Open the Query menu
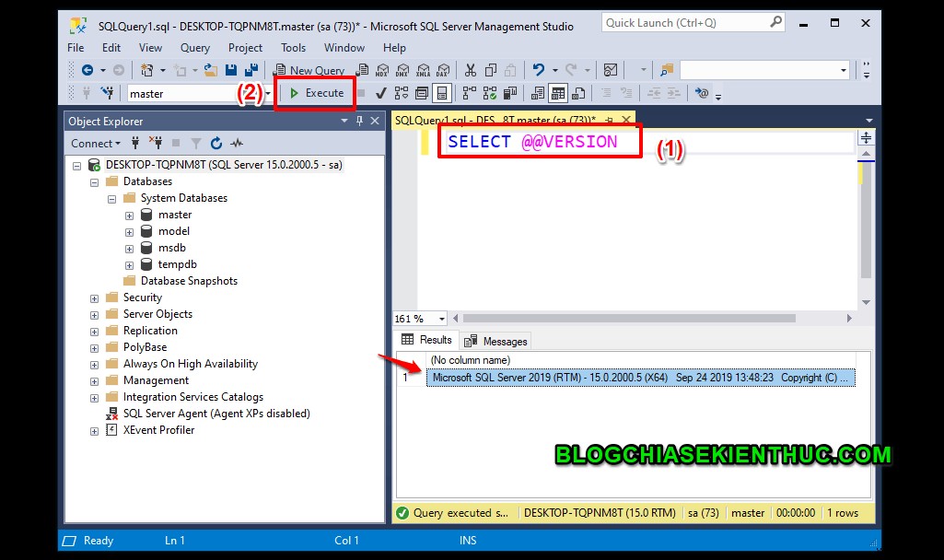 (194, 47)
